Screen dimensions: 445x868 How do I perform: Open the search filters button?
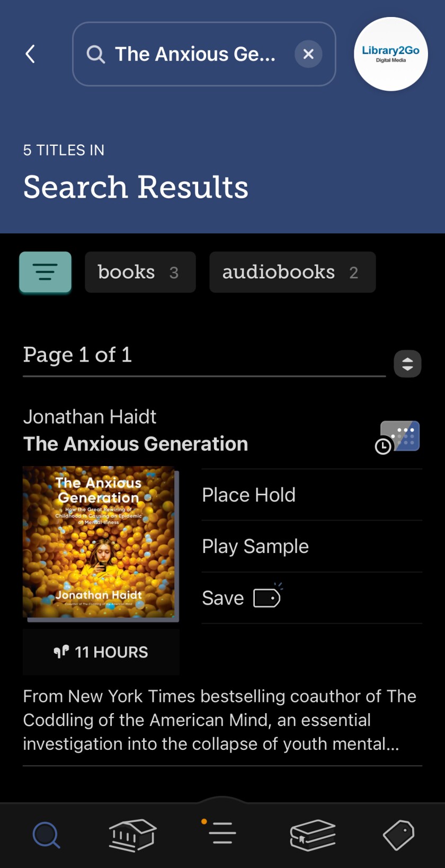click(x=46, y=272)
